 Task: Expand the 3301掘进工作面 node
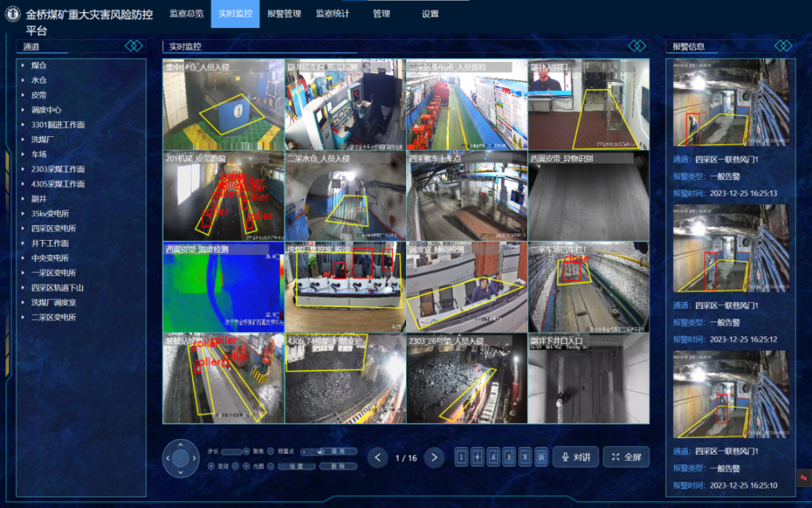(x=23, y=124)
